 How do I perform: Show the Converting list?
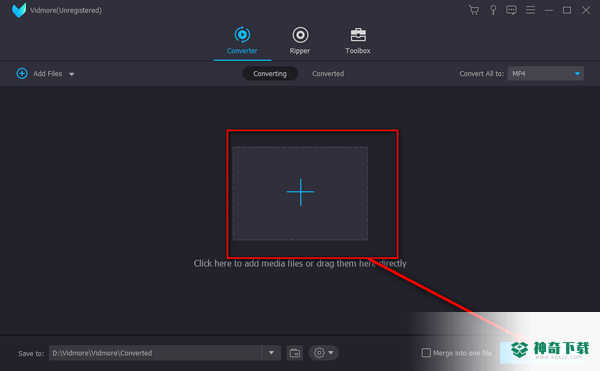tap(270, 73)
